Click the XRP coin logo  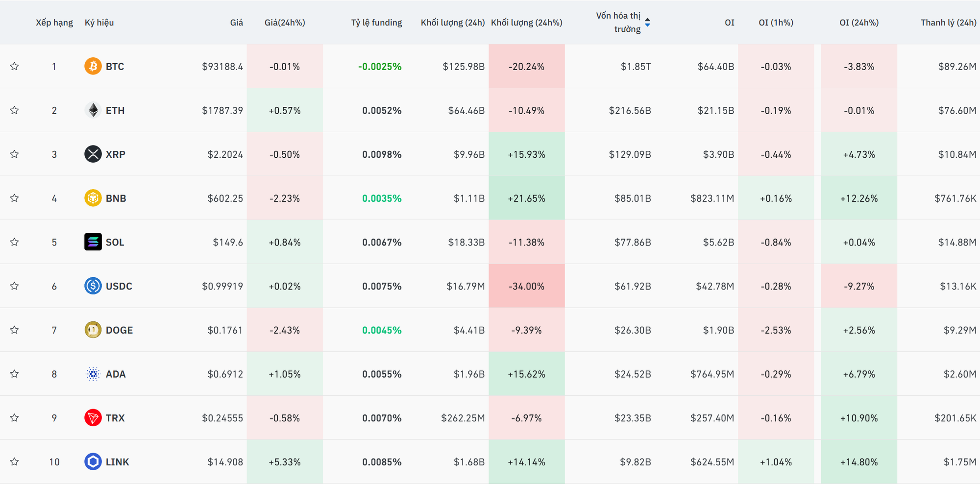pos(93,154)
